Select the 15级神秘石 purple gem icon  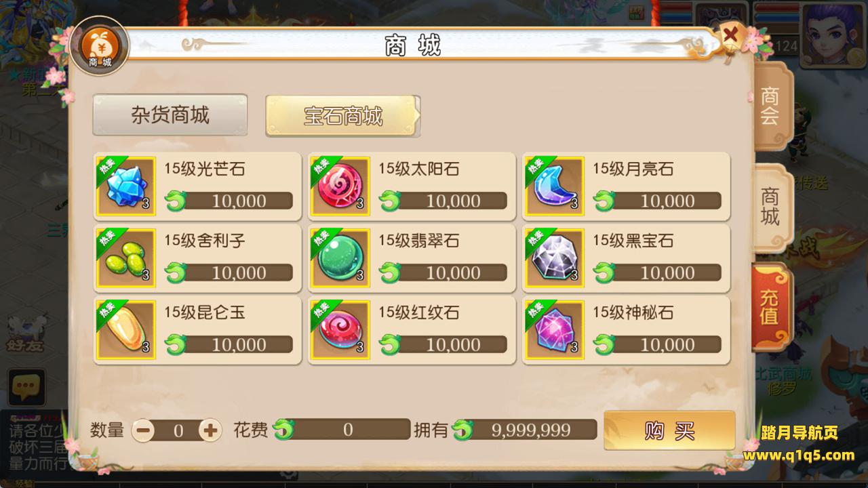click(554, 329)
